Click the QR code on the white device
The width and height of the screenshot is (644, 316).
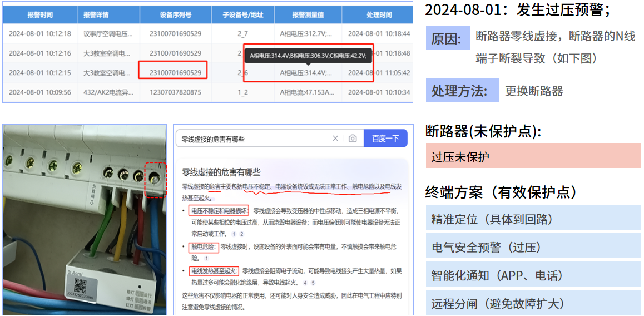click(80, 285)
